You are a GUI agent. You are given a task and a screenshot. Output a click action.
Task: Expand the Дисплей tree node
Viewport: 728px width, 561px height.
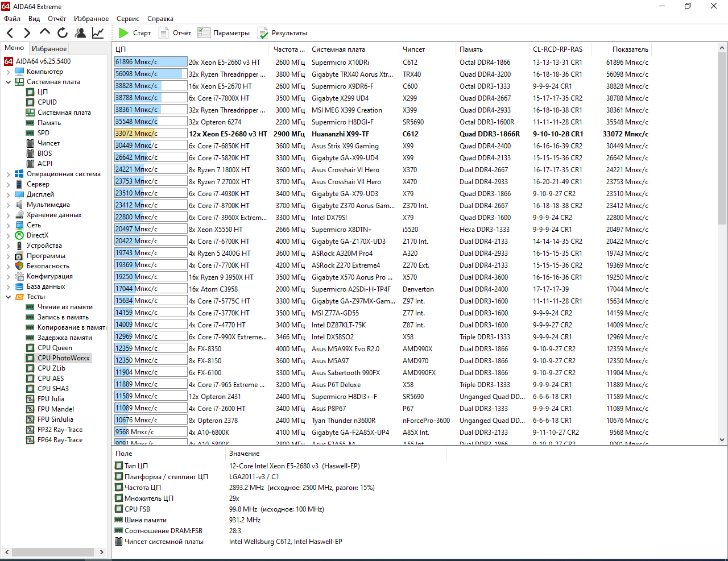point(8,194)
